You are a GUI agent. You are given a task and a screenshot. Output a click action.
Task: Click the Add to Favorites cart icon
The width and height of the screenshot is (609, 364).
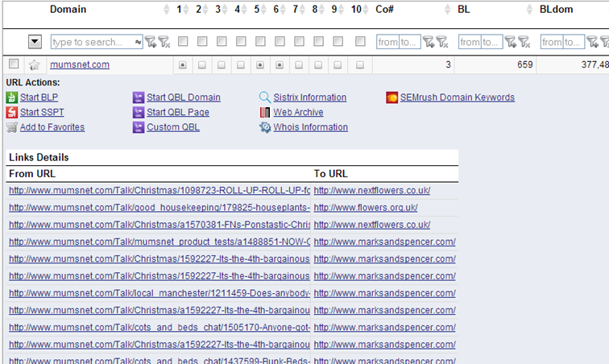tap(11, 127)
